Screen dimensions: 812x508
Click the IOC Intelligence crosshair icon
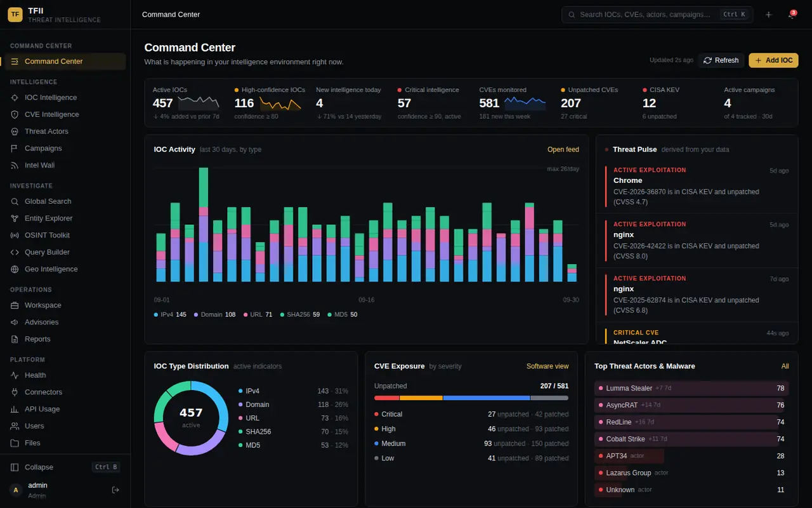point(15,98)
